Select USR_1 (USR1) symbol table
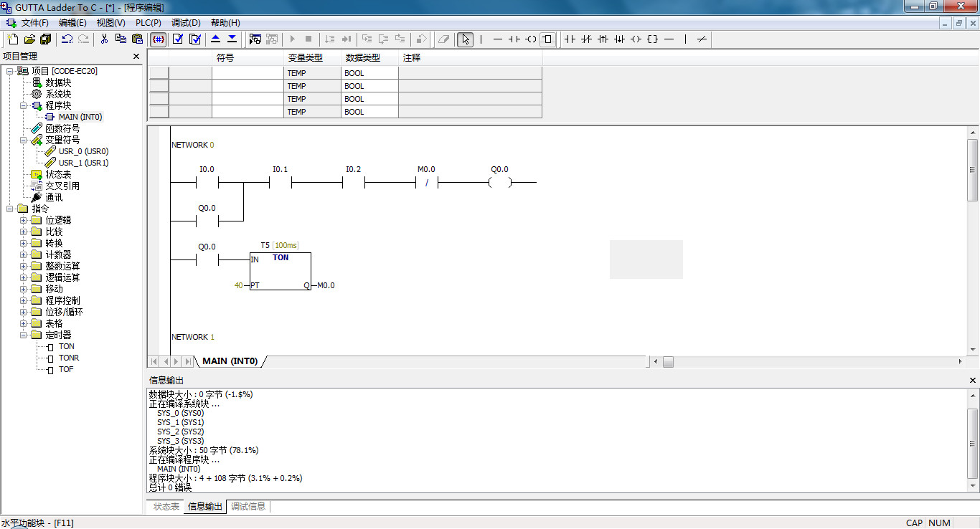 pyautogui.click(x=83, y=163)
